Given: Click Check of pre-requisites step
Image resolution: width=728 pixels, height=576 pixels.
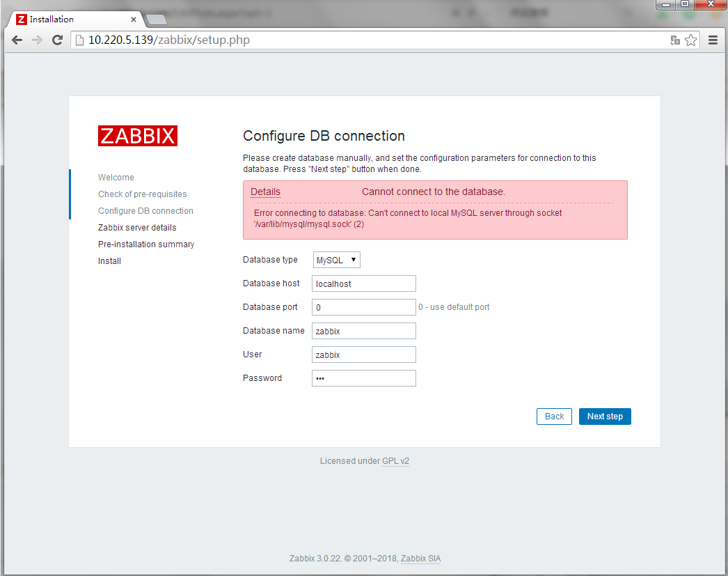Looking at the screenshot, I should (x=143, y=194).
